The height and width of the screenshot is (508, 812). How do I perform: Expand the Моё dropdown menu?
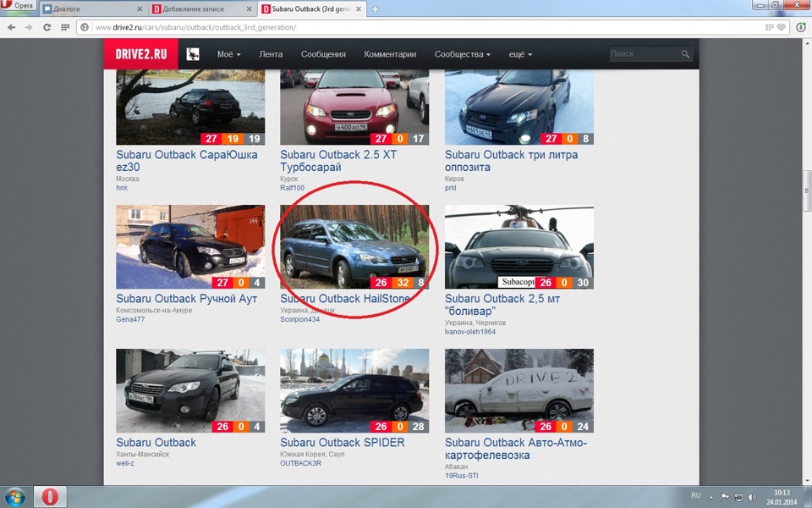pos(229,54)
